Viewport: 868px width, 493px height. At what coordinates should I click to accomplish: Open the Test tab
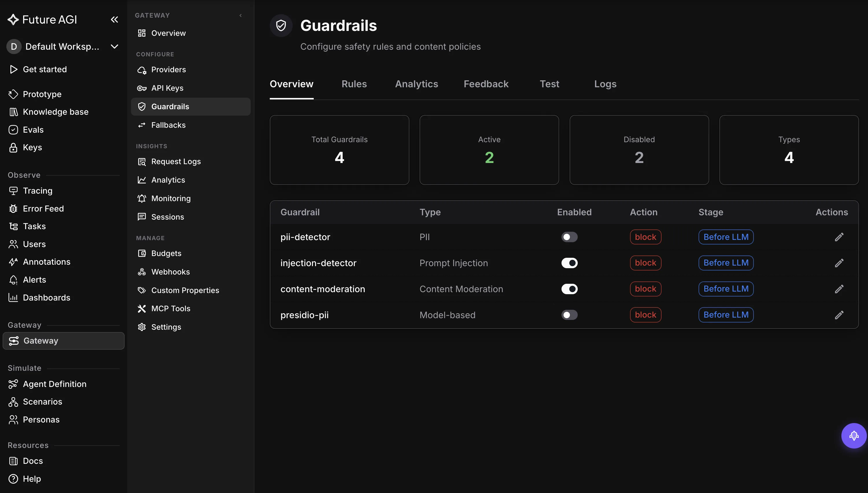point(549,84)
